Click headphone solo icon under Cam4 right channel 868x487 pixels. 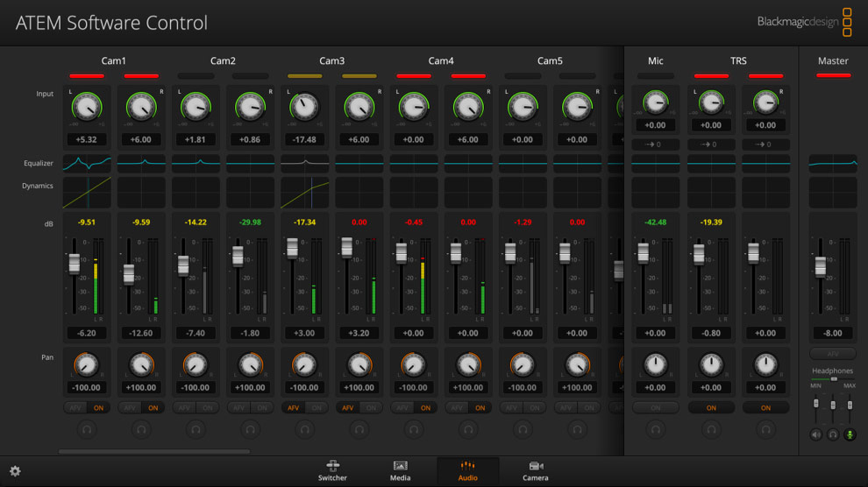(468, 429)
